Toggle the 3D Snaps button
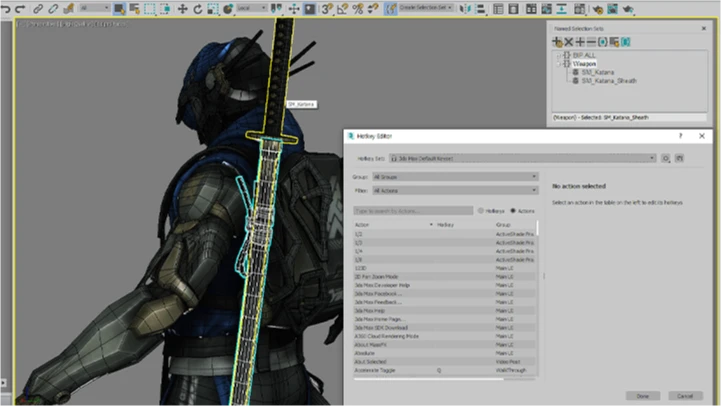Viewport: 721px width, 406px height. (x=327, y=8)
